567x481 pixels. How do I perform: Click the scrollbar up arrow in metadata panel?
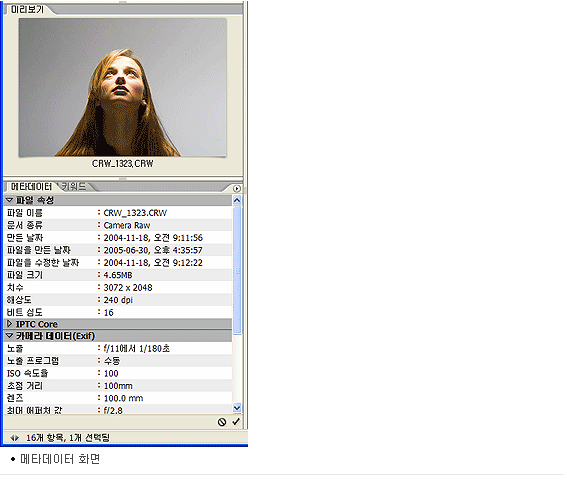click(237, 200)
